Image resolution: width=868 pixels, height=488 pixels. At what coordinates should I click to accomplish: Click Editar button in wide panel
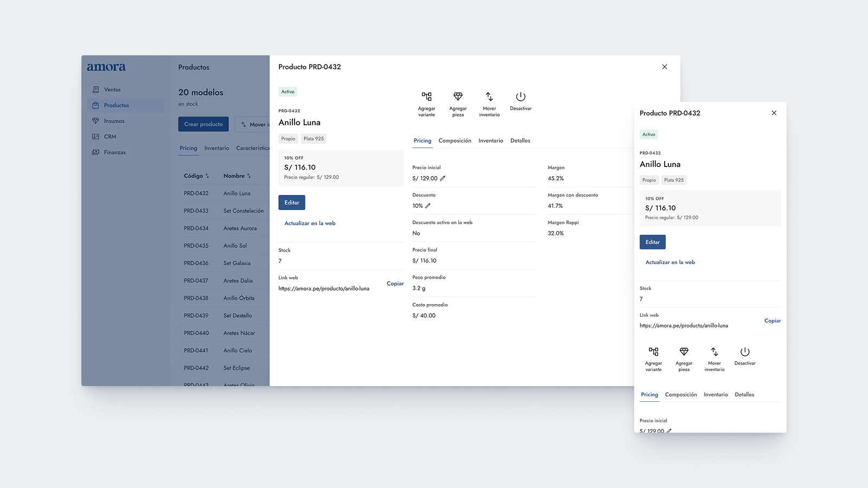[292, 203]
